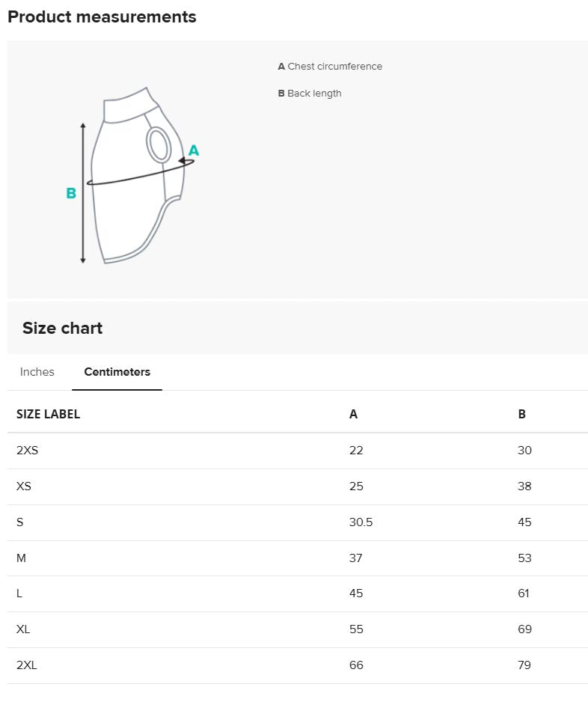Click the Product measurements heading
Viewport: 588px width, 708px height.
coord(102,17)
